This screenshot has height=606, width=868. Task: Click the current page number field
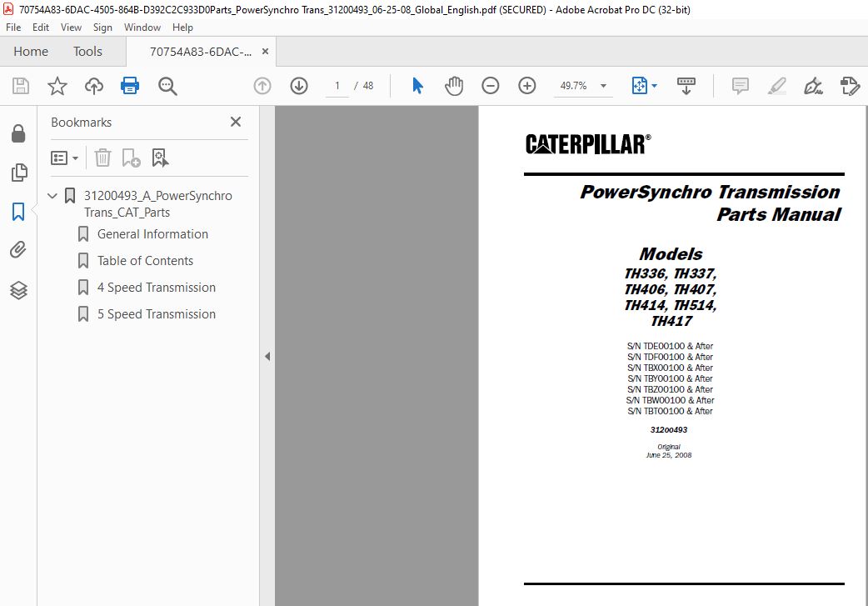[x=337, y=86]
